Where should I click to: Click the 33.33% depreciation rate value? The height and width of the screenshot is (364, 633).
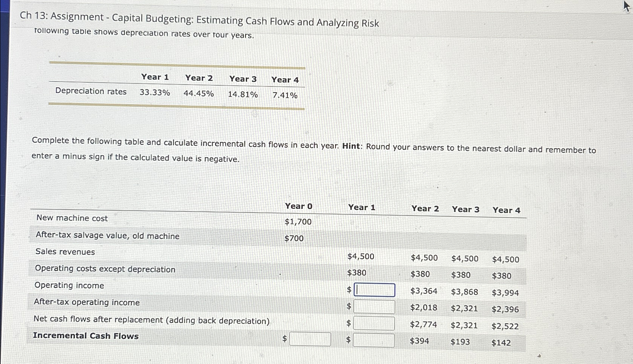point(155,93)
